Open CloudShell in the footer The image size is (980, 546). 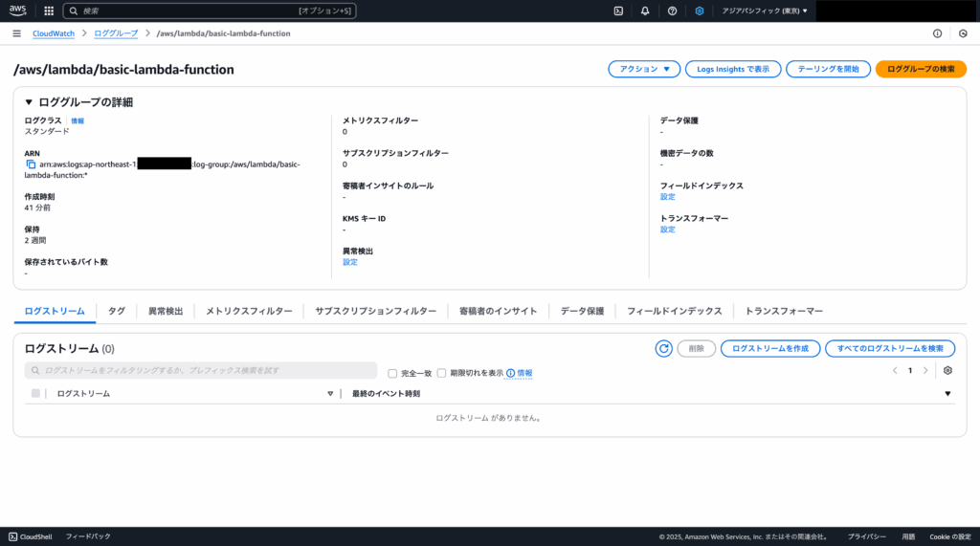click(30, 536)
